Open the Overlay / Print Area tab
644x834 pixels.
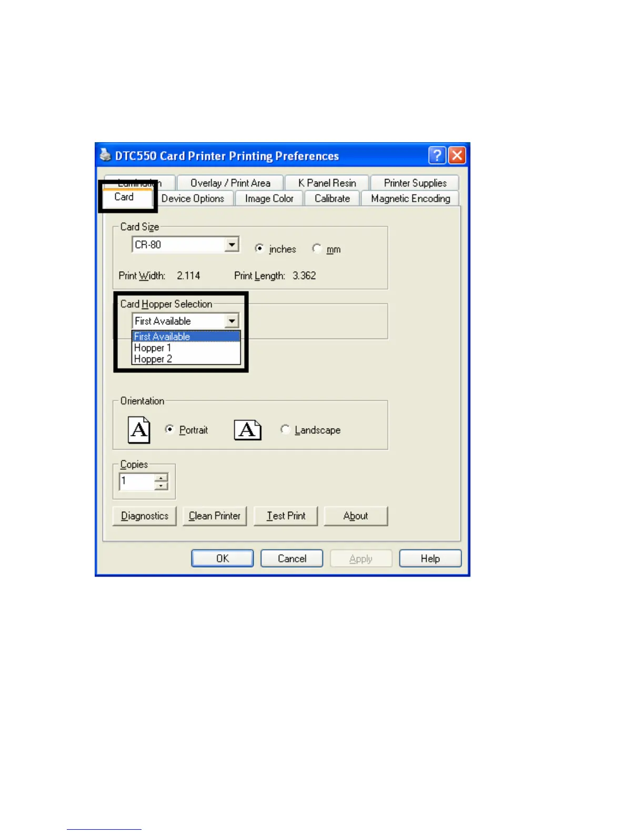[x=230, y=183]
